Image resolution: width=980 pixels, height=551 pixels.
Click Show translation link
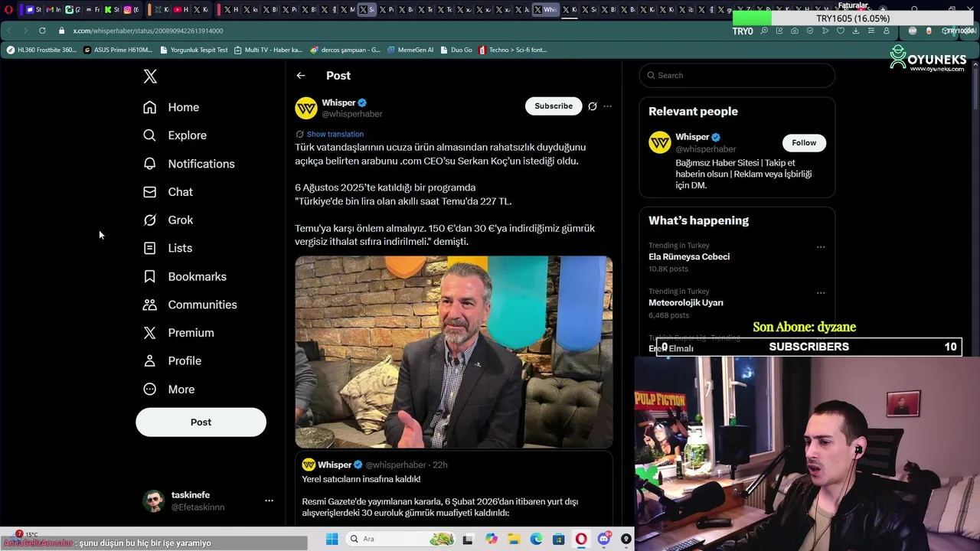(x=335, y=134)
